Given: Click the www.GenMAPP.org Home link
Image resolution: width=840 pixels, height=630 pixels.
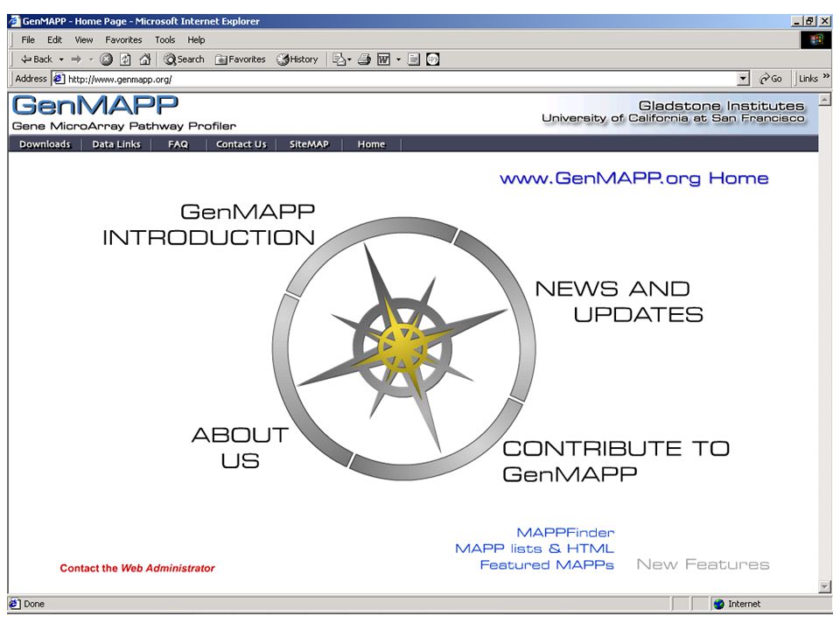Looking at the screenshot, I should (x=634, y=178).
